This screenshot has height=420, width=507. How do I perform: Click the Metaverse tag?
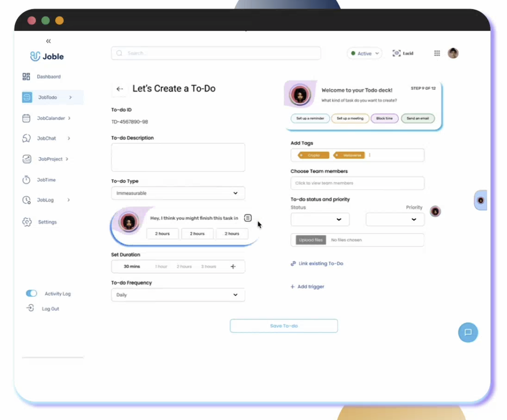(x=349, y=155)
